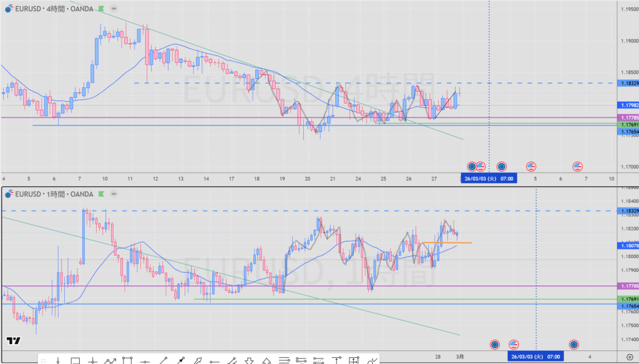Click the 1.17691 green price label on lower chart
The height and width of the screenshot is (364, 639).
point(627,300)
